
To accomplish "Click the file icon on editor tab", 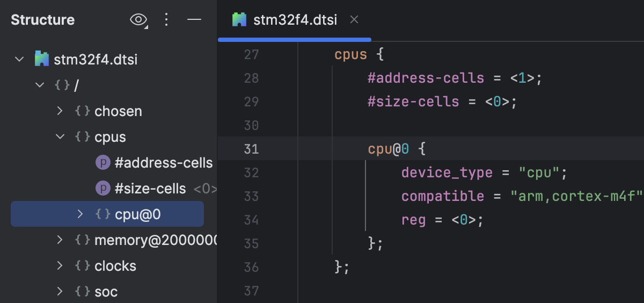I will 239,20.
